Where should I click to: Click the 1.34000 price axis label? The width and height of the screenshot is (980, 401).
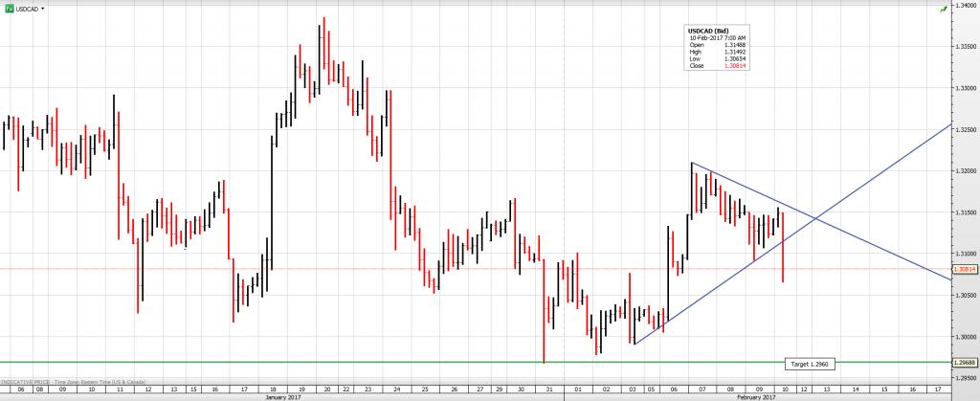[x=966, y=5]
